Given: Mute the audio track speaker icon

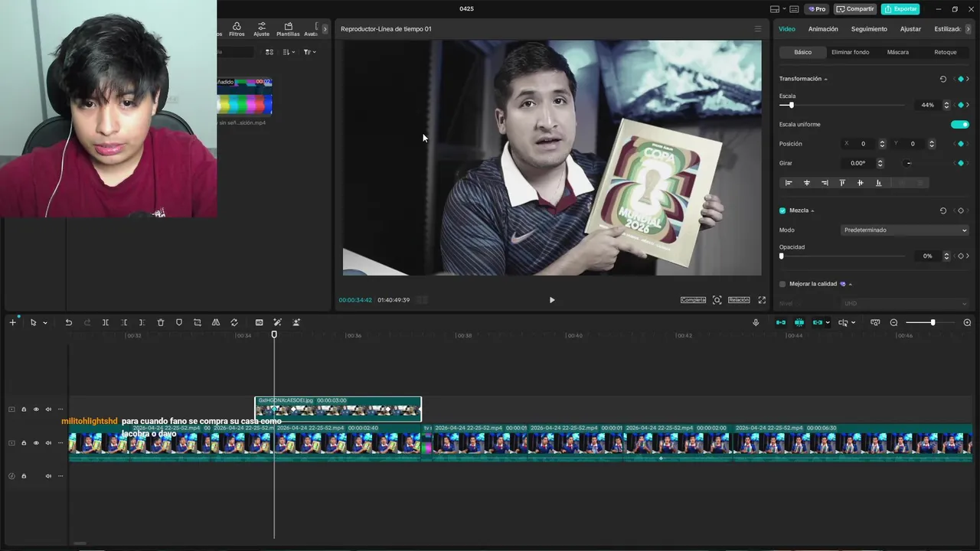Looking at the screenshot, I should 48,476.
